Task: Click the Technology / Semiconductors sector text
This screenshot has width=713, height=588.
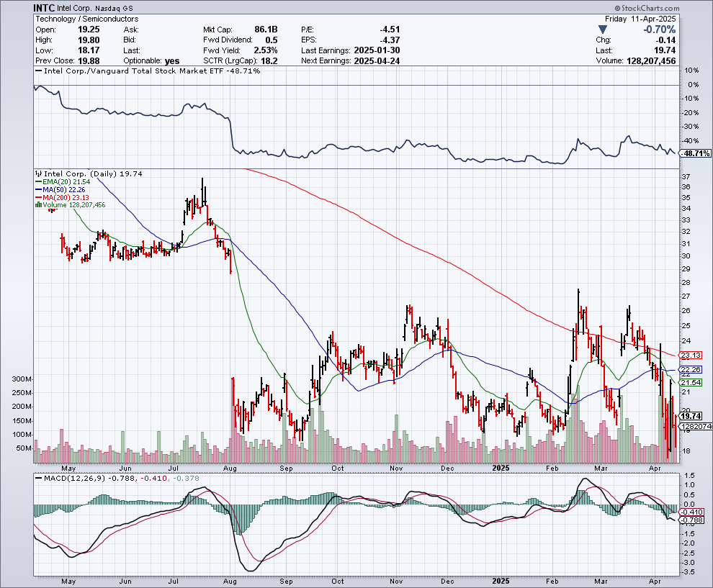Action: click(87, 19)
